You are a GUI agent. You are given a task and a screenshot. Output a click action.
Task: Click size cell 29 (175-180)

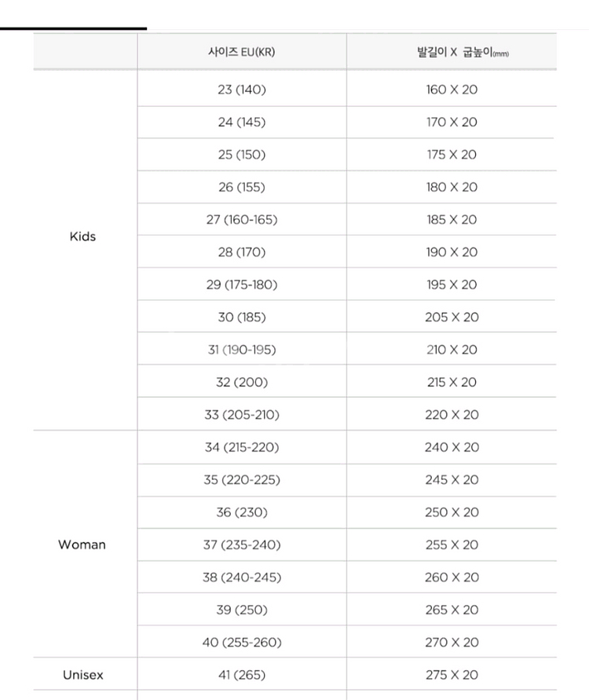pyautogui.click(x=242, y=285)
